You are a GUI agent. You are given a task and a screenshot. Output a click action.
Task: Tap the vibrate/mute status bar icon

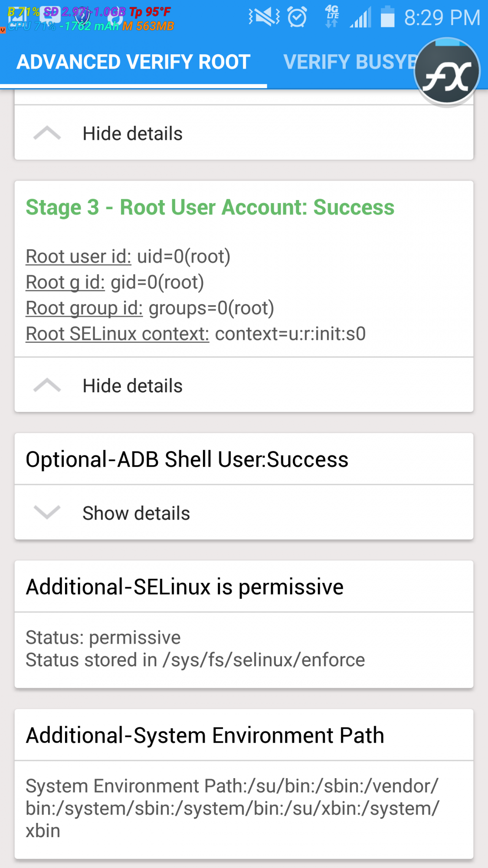point(264,17)
